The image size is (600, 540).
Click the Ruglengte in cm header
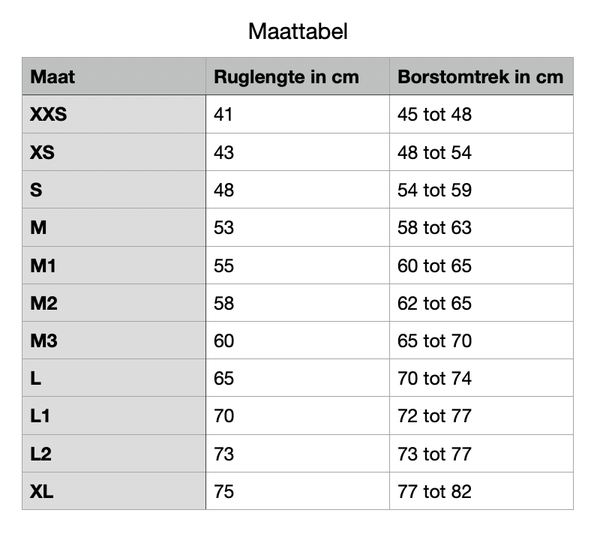click(x=286, y=77)
